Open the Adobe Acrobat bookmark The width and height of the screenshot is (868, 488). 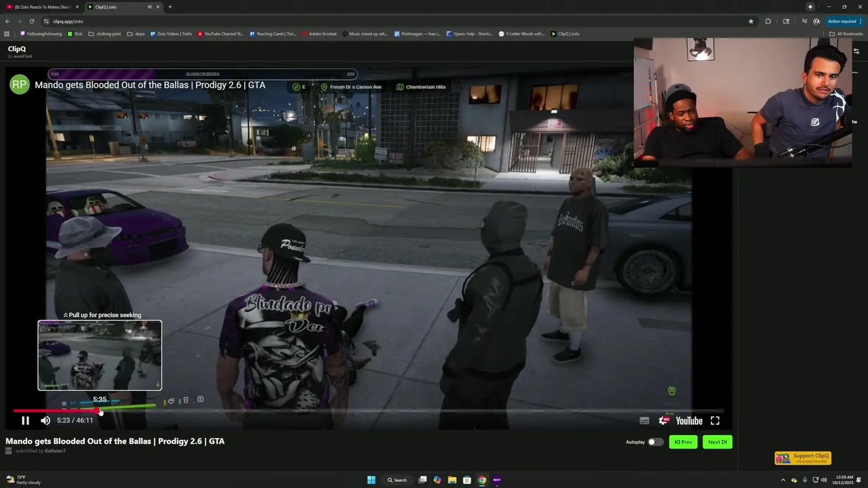[x=319, y=34]
